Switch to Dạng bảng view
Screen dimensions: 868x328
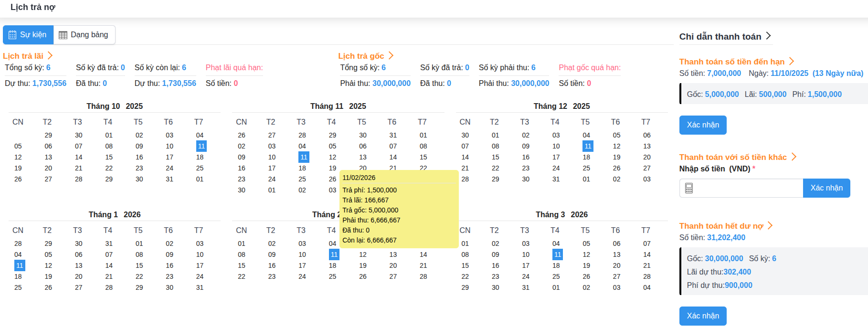[85, 35]
